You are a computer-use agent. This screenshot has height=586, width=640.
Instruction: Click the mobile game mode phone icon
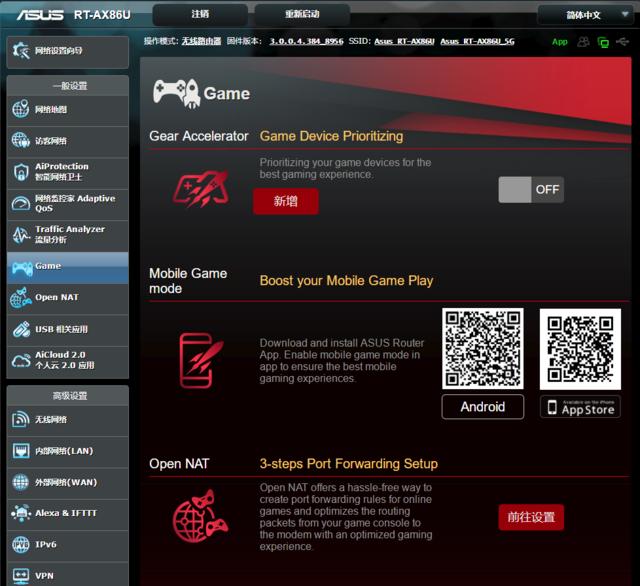click(201, 360)
